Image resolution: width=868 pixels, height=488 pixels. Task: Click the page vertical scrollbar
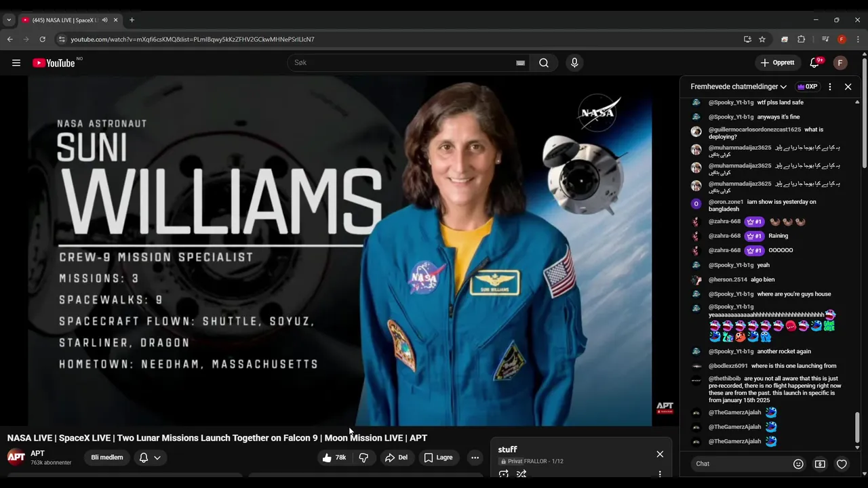pyautogui.click(x=864, y=114)
